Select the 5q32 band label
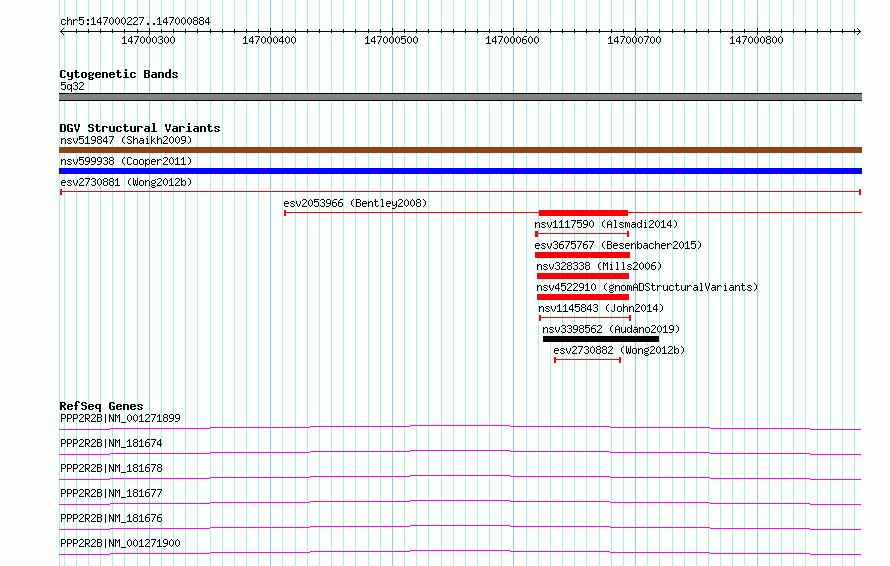This screenshot has width=890, height=566. coord(72,86)
